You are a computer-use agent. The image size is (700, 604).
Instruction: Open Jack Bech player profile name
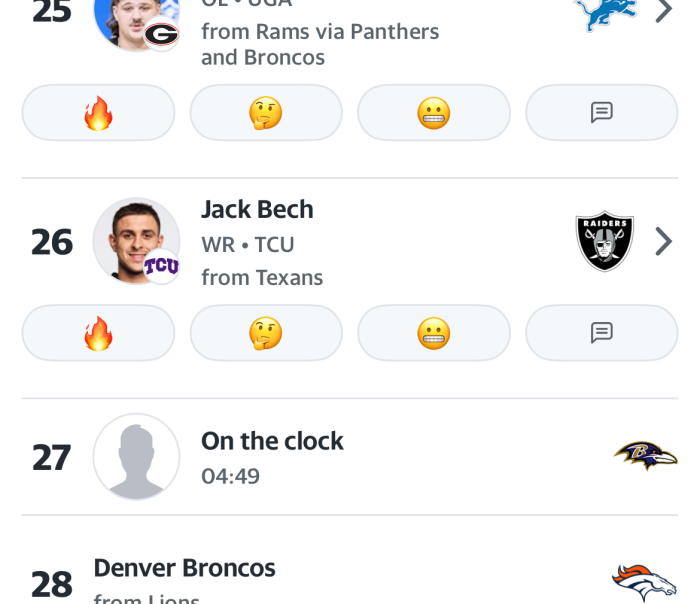click(x=257, y=209)
